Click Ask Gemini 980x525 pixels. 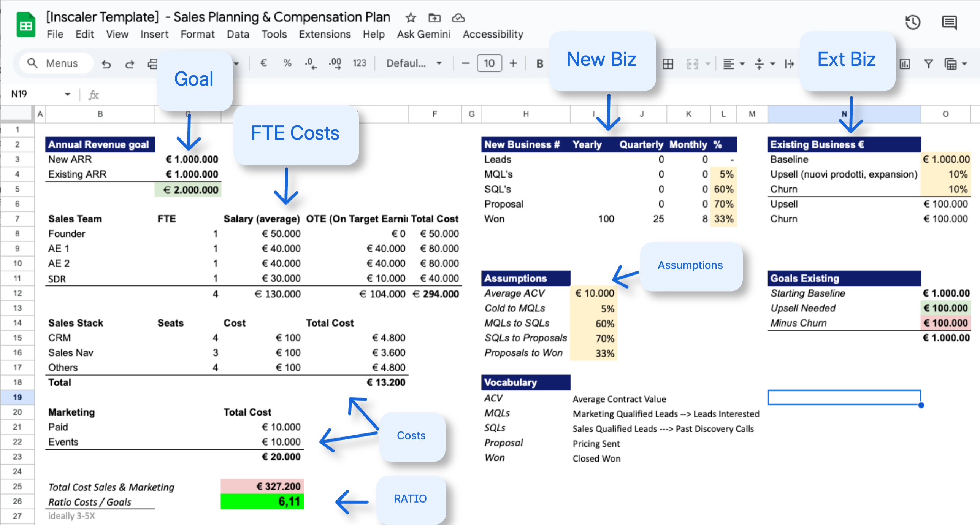coord(423,34)
